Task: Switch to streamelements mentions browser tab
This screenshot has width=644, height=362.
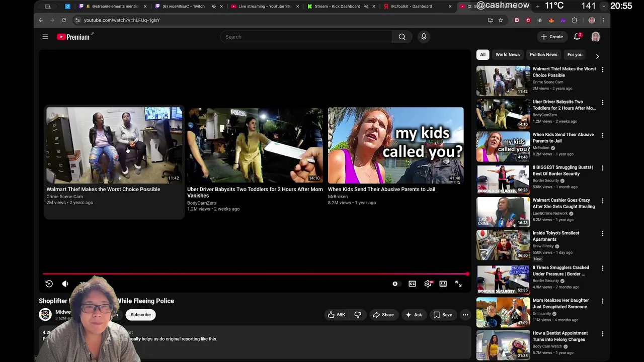Action: pos(112,7)
